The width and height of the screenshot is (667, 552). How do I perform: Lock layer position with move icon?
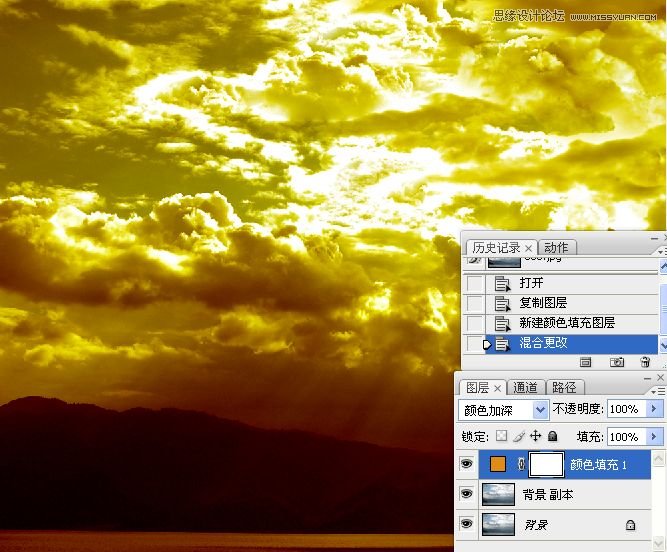click(536, 436)
